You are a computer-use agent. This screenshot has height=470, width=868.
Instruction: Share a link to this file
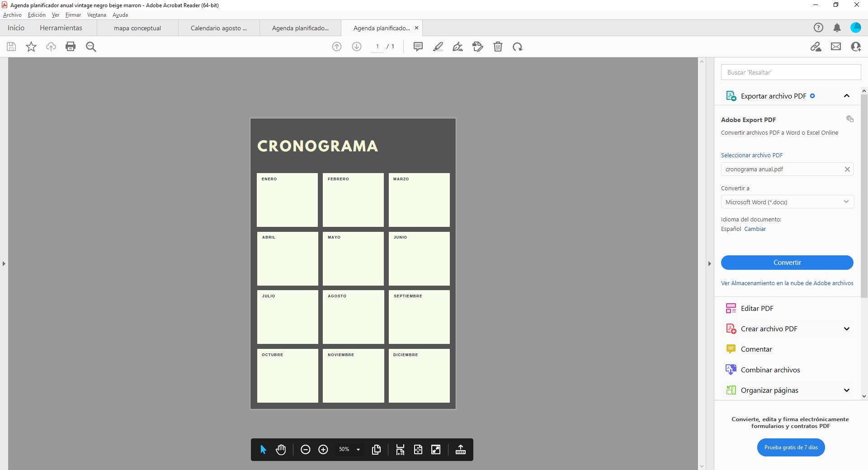point(816,47)
